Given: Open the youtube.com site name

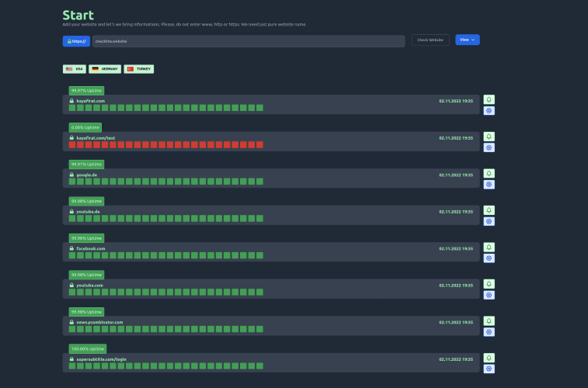Looking at the screenshot, I should coord(89,286).
